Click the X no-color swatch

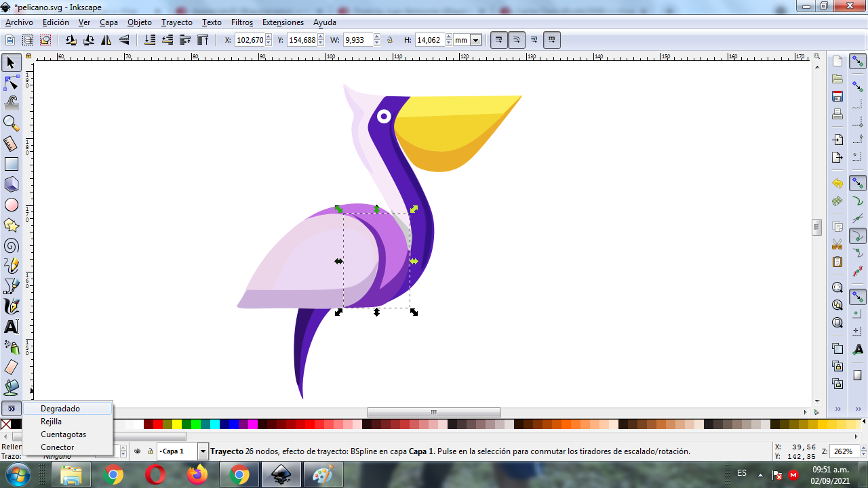click(5, 424)
